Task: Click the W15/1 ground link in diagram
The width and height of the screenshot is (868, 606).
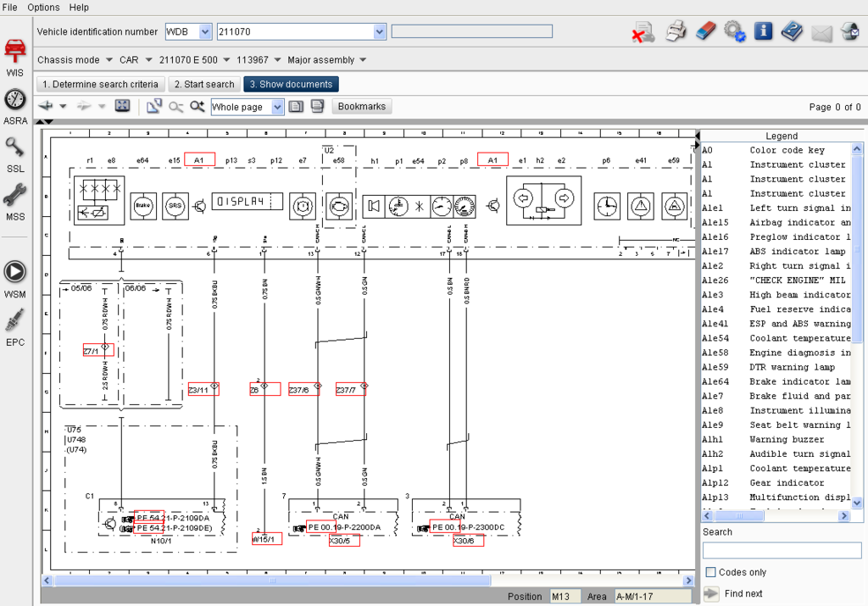Action: (267, 538)
